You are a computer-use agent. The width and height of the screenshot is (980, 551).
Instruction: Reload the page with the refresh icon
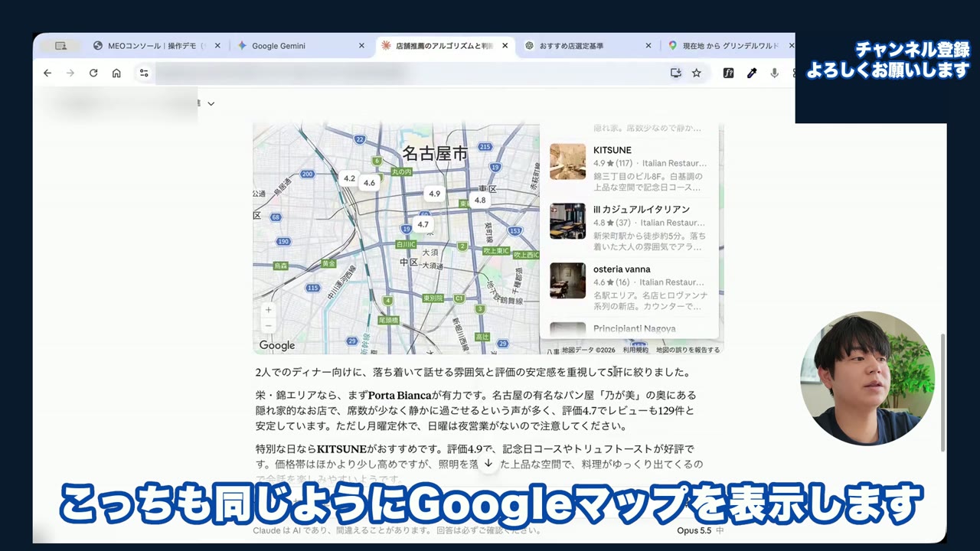pos(93,73)
